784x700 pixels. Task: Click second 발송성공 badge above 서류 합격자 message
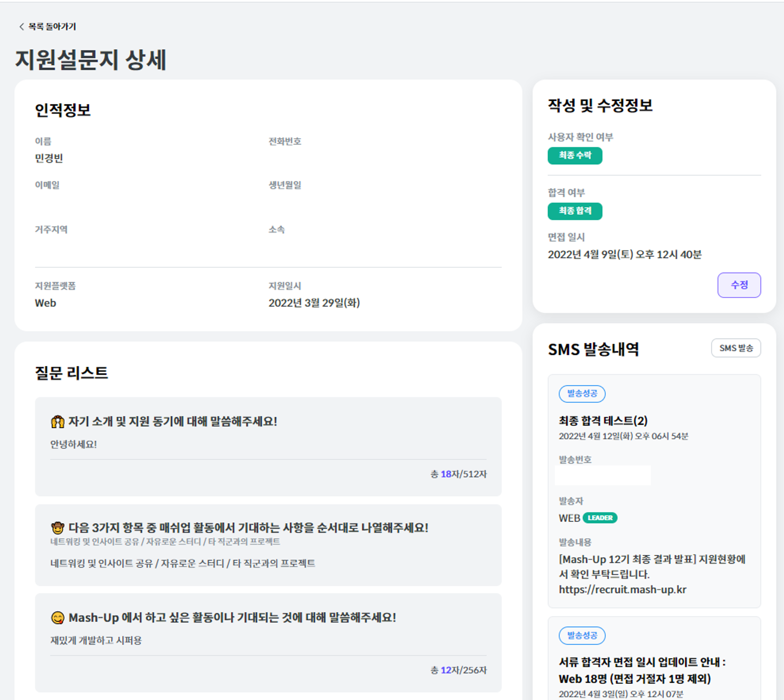[x=582, y=636]
